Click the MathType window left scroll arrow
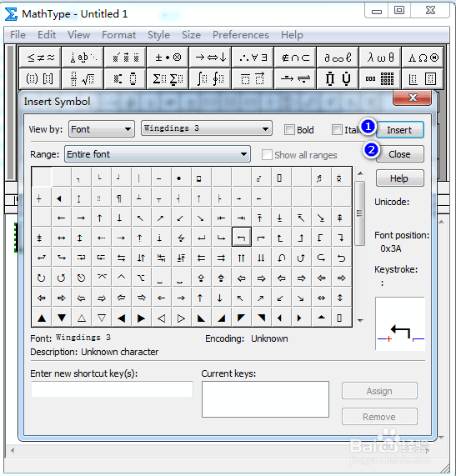This screenshot has width=456, height=476. 13,450
